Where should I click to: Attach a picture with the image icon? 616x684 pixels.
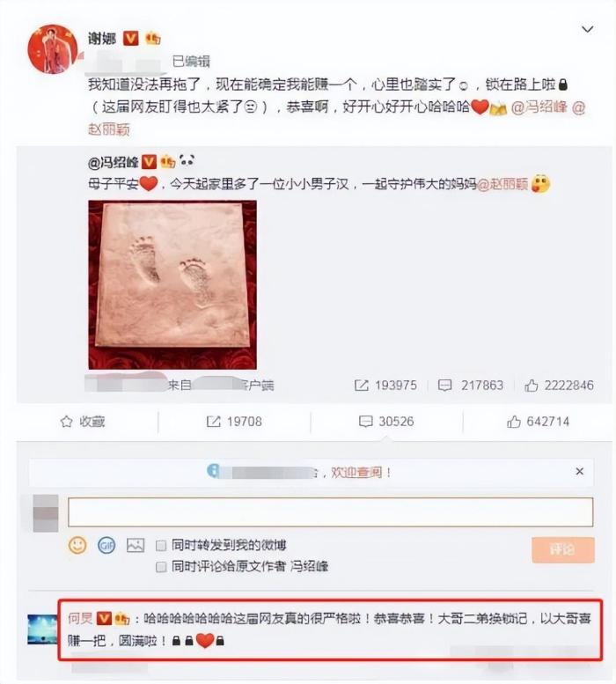(x=136, y=545)
